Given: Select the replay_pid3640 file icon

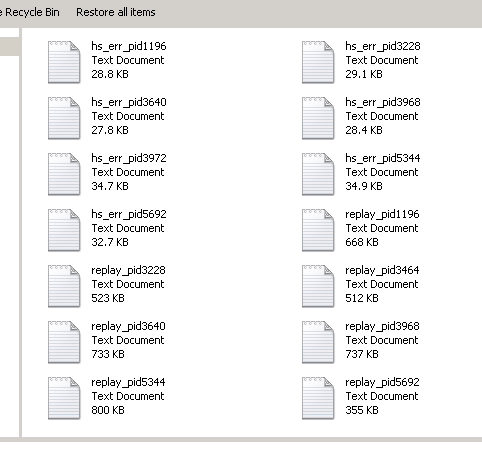Looking at the screenshot, I should [64, 342].
